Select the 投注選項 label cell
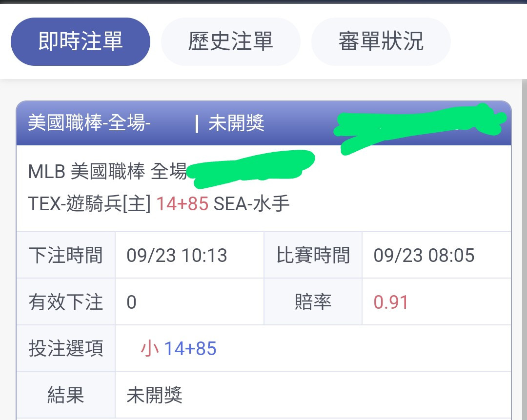 (x=66, y=348)
